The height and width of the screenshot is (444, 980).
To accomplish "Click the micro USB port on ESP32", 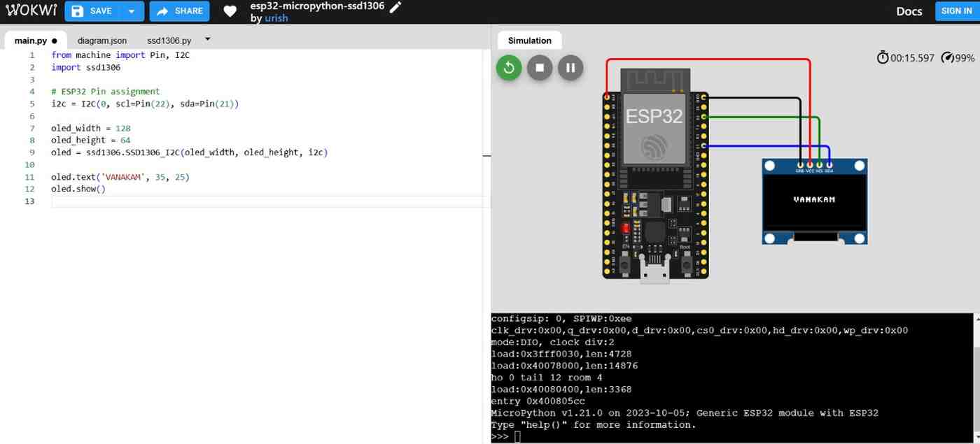I will [655, 271].
